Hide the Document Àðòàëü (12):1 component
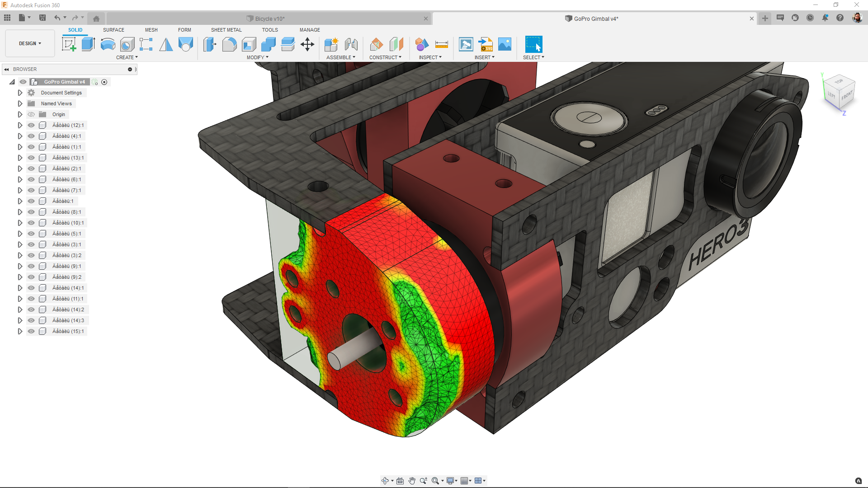The width and height of the screenshot is (868, 488). pos(31,125)
